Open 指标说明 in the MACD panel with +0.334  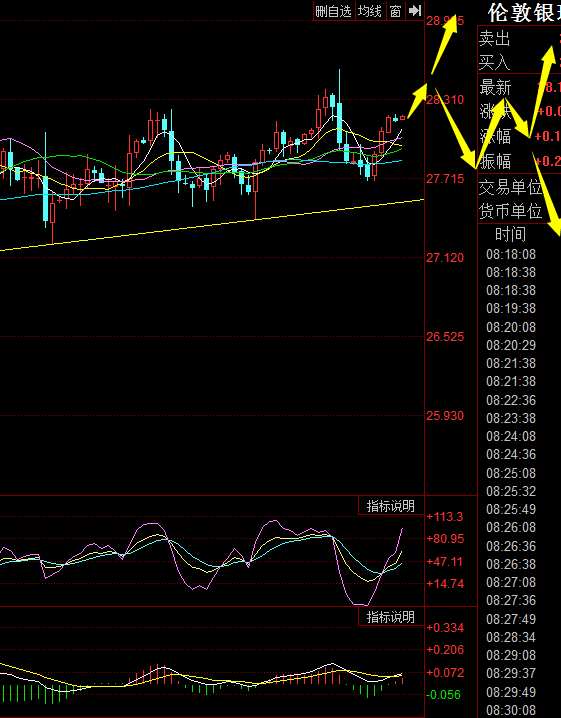tap(391, 617)
